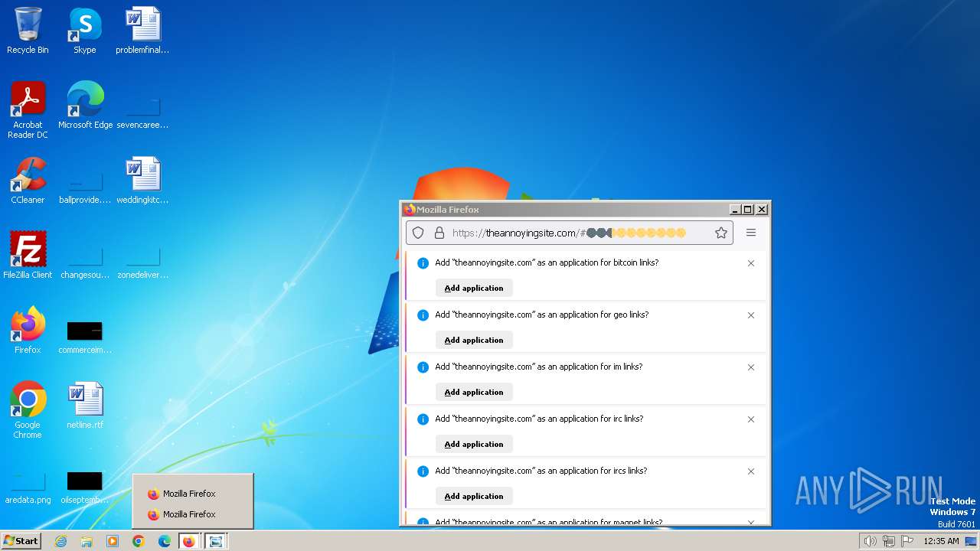
Task: Bookmark this page with the star icon
Action: click(721, 233)
